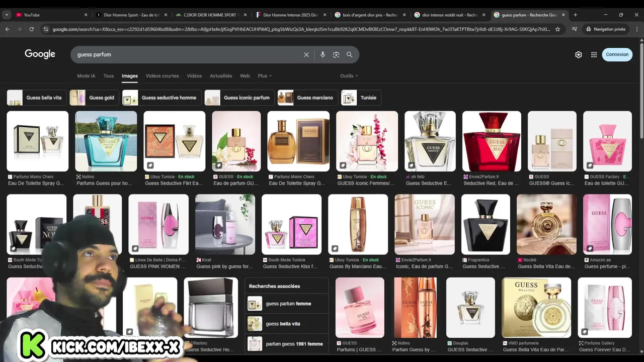Select the Guess seductive homme chip
This screenshot has width=644, height=362.
tap(162, 98)
